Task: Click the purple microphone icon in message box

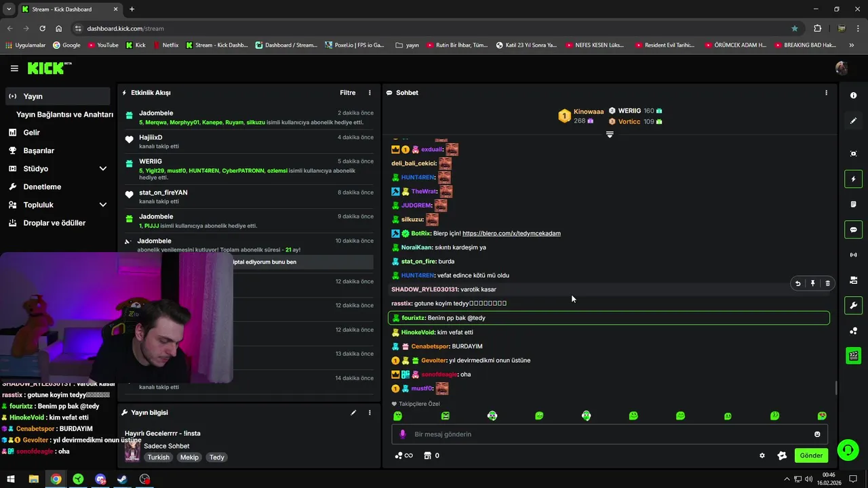Action: (402, 434)
